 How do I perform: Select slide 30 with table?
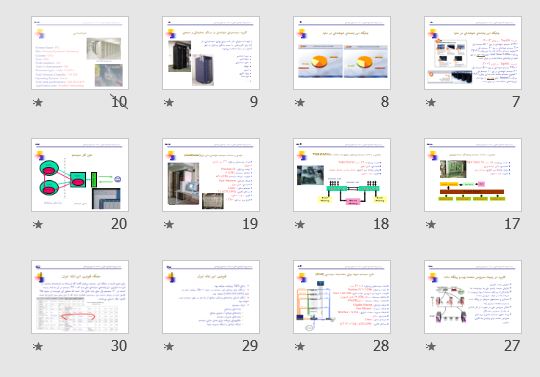click(80, 297)
